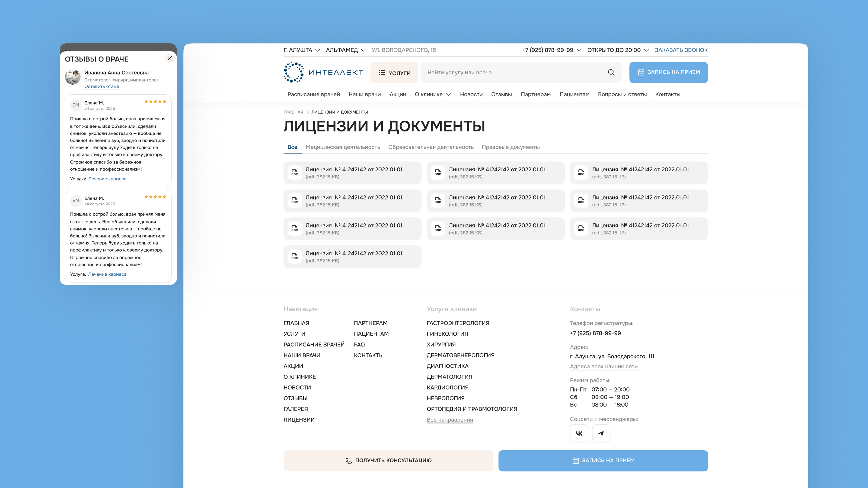Open the single license in fourth row

(352, 257)
